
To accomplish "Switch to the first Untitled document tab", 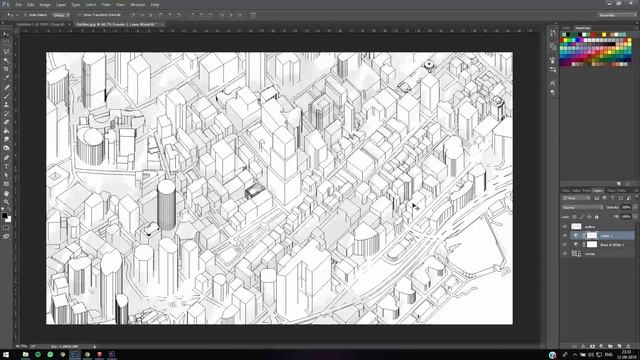I will click(40, 24).
